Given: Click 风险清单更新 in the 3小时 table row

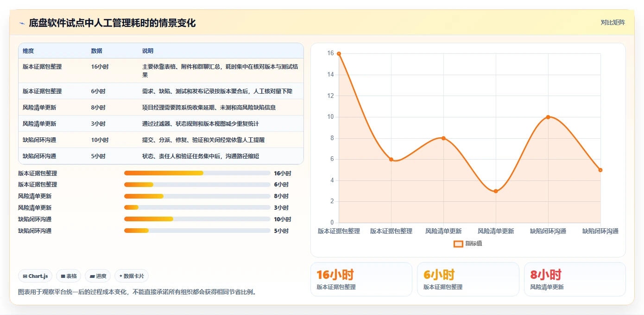Looking at the screenshot, I should (x=39, y=124).
